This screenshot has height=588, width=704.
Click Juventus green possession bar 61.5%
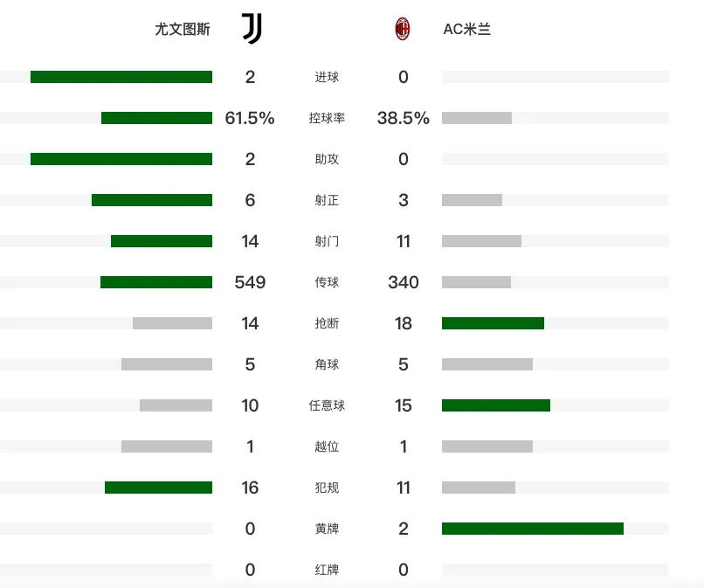[x=156, y=118]
